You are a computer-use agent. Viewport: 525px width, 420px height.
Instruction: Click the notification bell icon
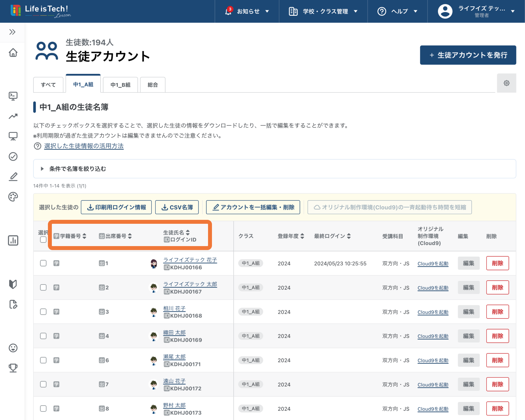pos(228,11)
